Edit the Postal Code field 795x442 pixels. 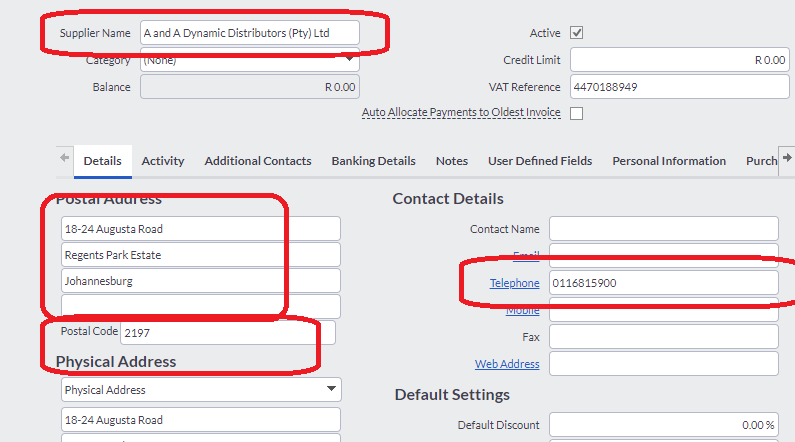pos(228,333)
